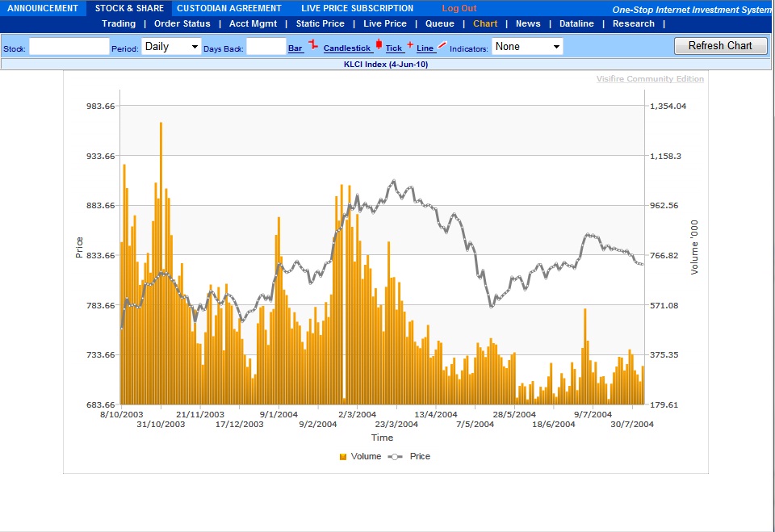Select the Line chart link
The width and height of the screenshot is (775, 532).
(425, 48)
